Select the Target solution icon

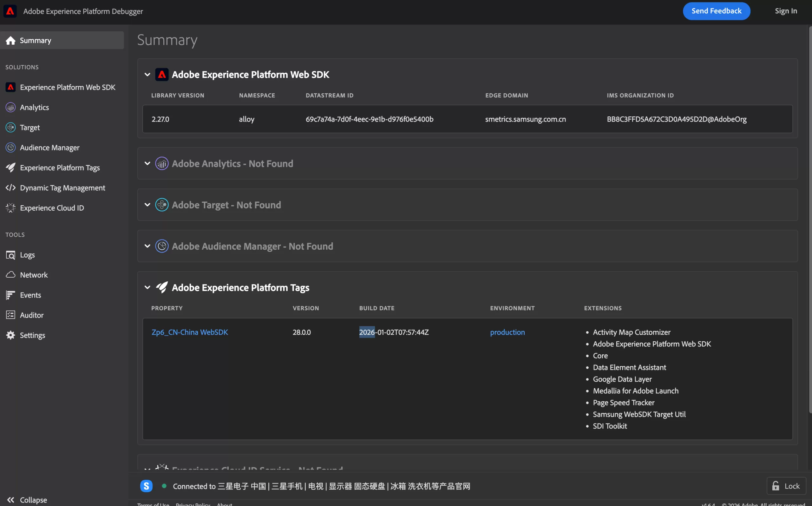(10, 127)
